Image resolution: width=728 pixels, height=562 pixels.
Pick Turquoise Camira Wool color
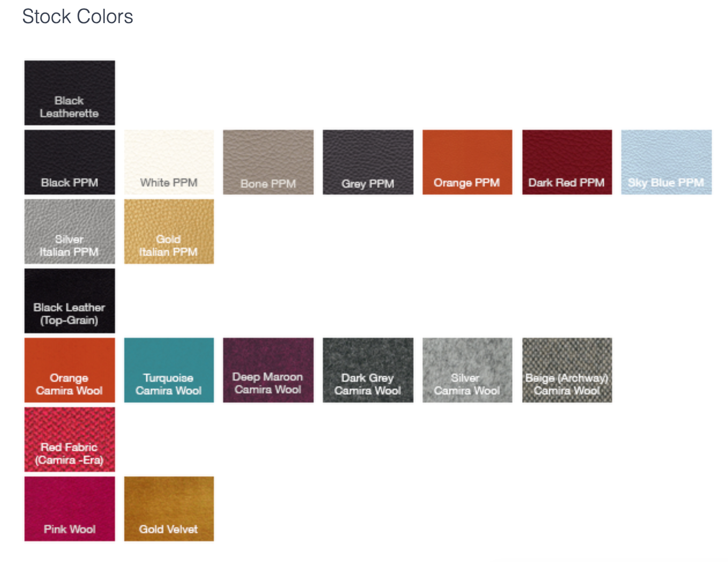(x=169, y=370)
